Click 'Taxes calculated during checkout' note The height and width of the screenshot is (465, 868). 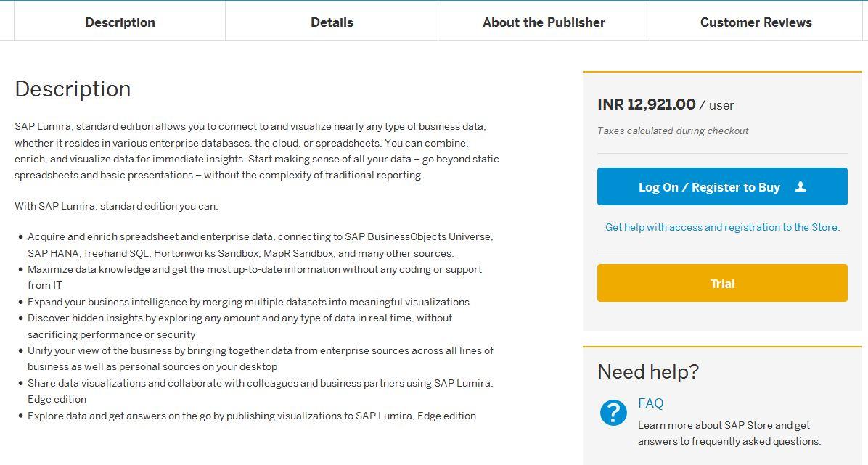click(x=673, y=131)
